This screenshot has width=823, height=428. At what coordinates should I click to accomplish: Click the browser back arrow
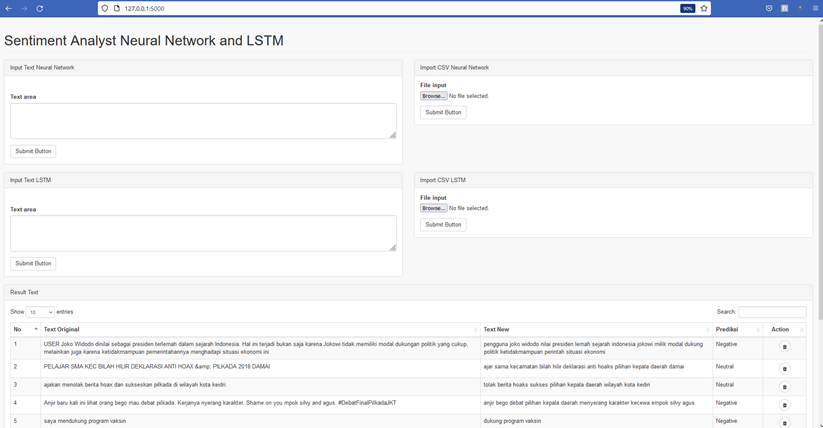coord(9,8)
